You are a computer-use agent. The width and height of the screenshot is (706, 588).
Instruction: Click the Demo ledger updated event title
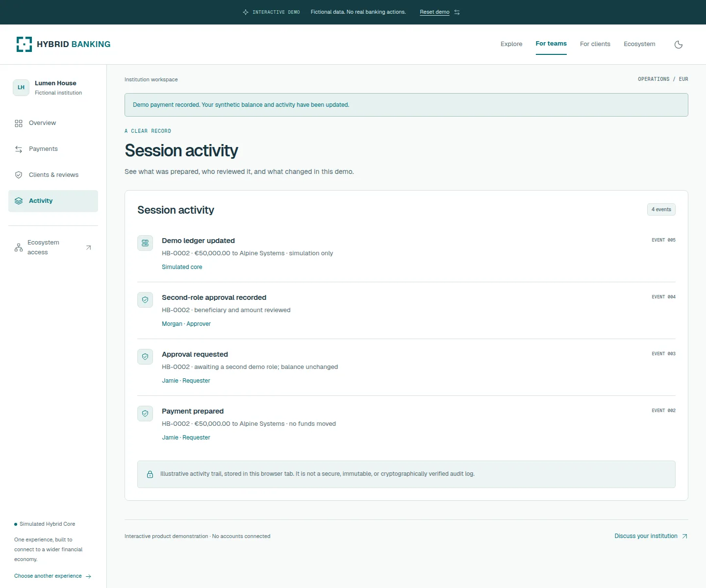point(198,241)
